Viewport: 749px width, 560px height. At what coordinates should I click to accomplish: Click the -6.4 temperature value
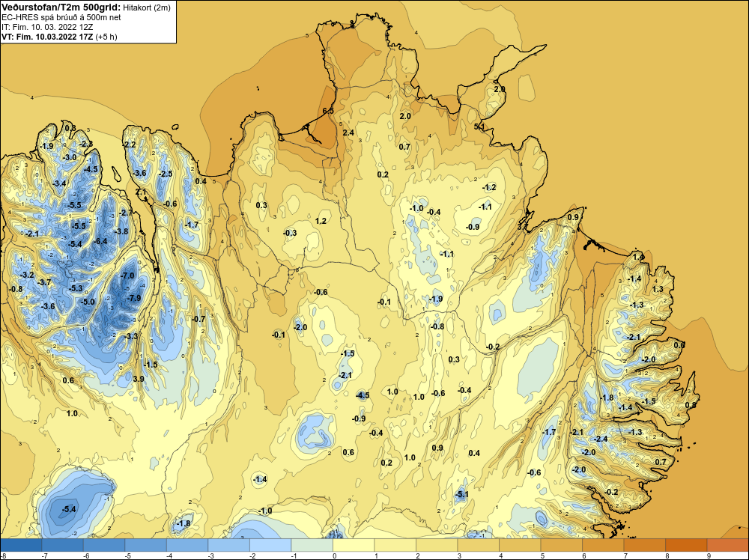point(100,241)
